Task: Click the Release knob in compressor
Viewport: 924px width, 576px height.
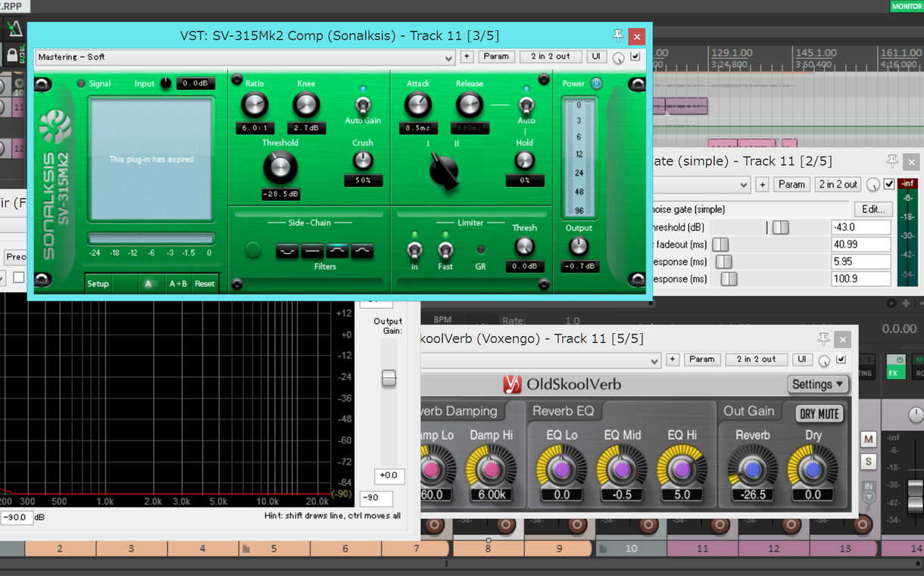Action: click(x=470, y=104)
